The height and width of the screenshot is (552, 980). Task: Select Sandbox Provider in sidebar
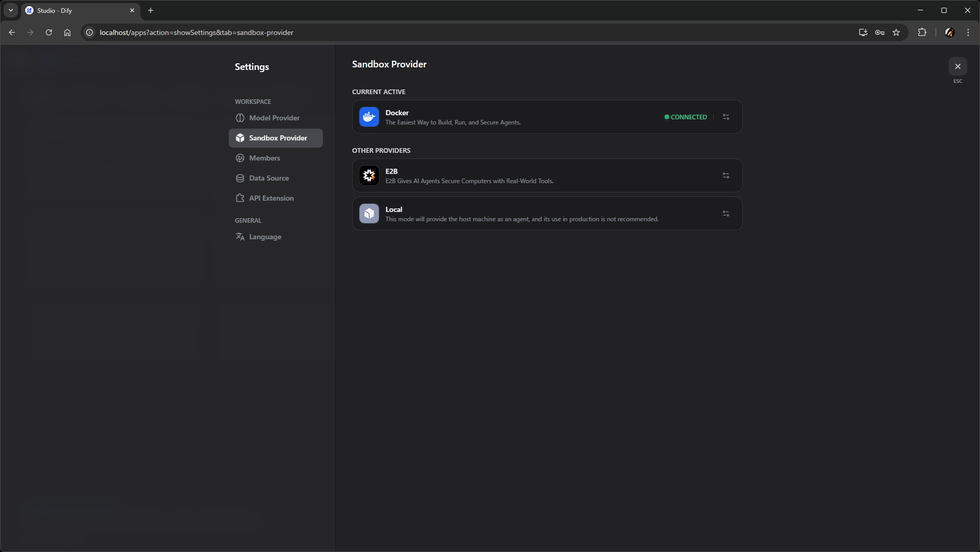click(x=278, y=138)
